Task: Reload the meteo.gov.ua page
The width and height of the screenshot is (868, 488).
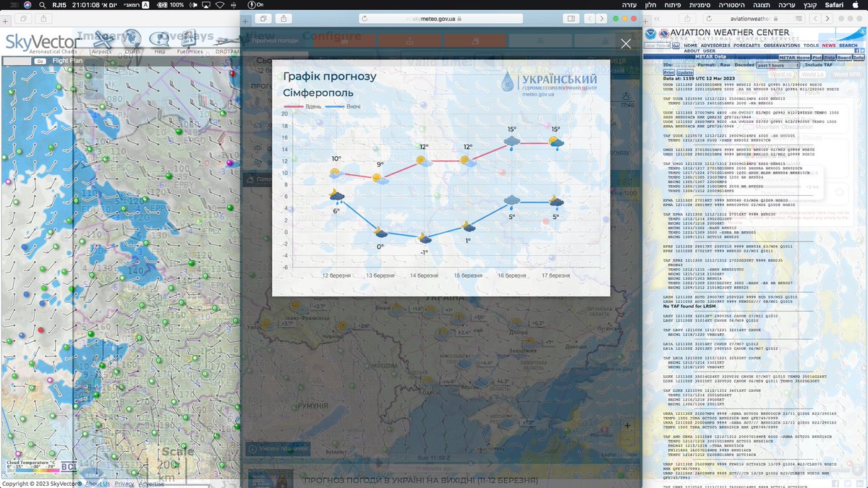Action: point(364,19)
